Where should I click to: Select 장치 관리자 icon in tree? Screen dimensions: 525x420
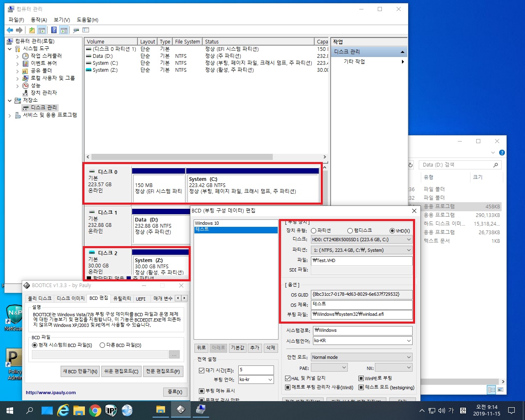[25, 93]
